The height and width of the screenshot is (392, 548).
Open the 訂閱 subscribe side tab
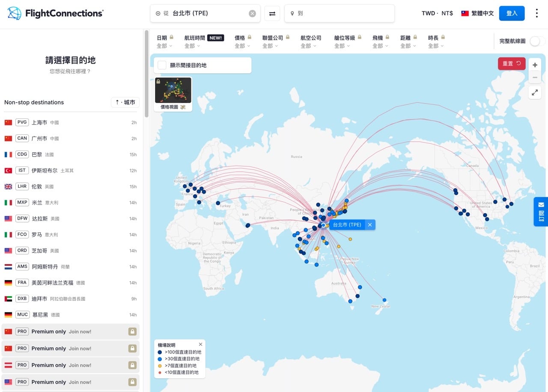click(541, 211)
